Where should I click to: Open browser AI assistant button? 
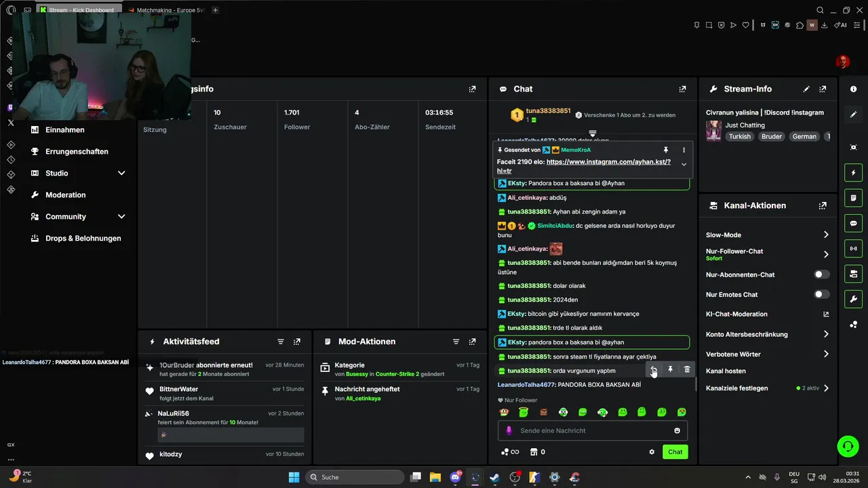(841, 25)
